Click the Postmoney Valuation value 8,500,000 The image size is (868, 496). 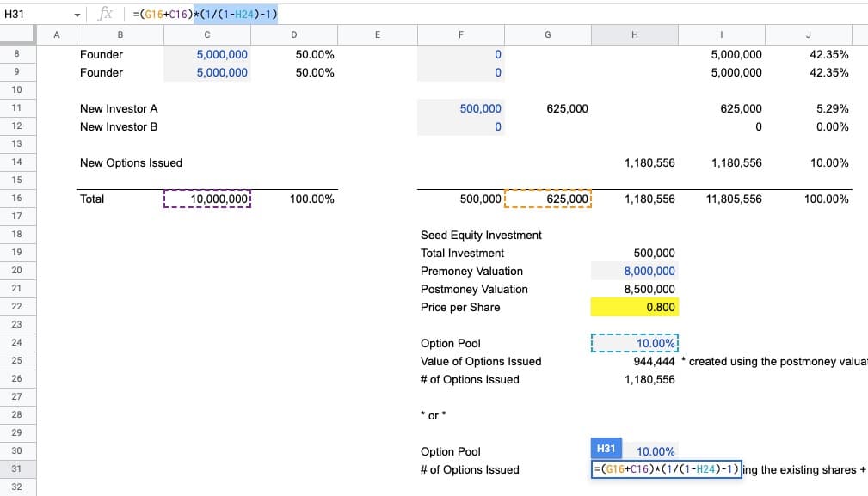click(634, 290)
